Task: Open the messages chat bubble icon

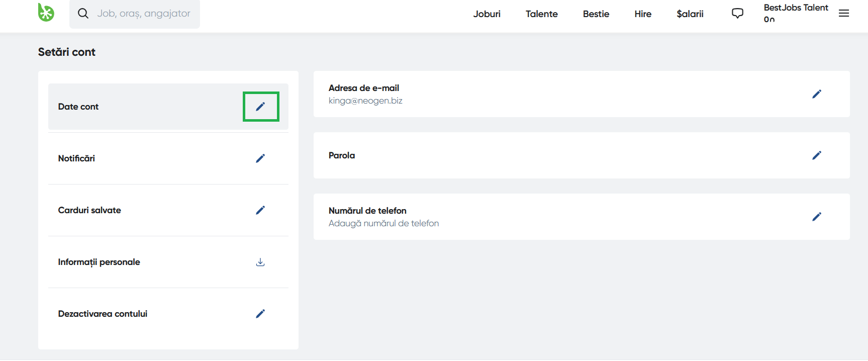Action: (x=737, y=14)
